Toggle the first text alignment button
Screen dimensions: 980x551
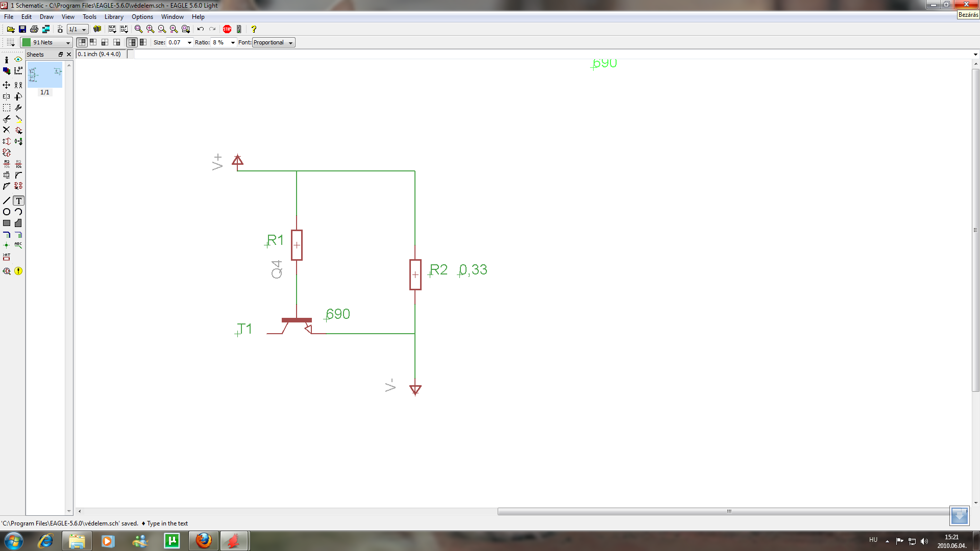click(82, 42)
